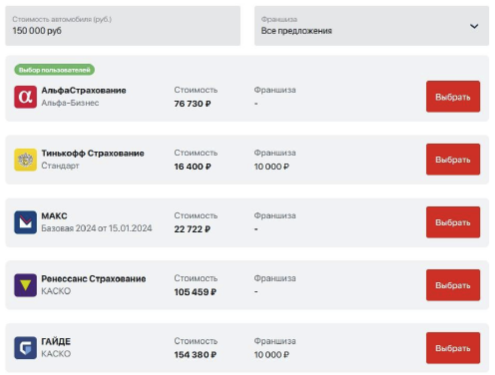Pick the ГАЙДЕ offer with Выбрать button

click(453, 348)
